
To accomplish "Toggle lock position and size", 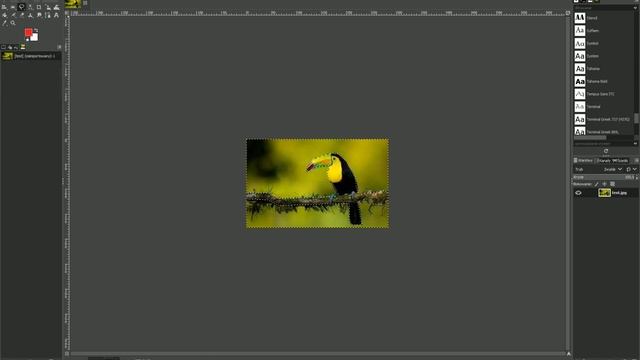I will coord(604,184).
